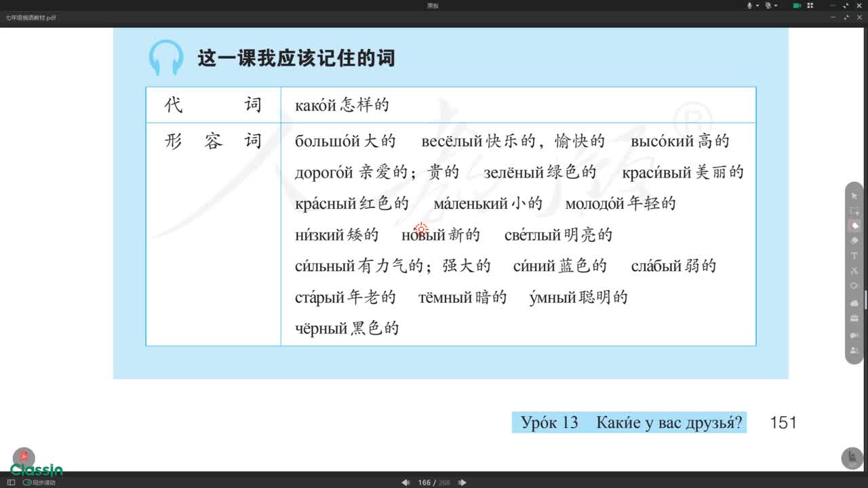Click the word какой 怎样的

[x=342, y=105]
